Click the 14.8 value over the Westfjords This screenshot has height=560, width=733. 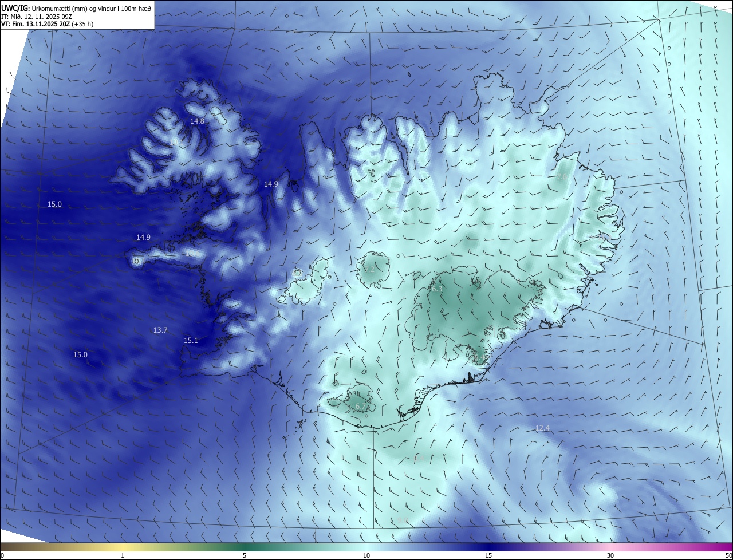coord(197,121)
